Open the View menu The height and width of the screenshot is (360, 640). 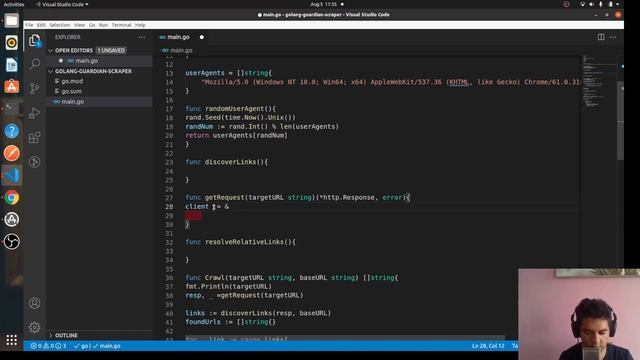(x=80, y=25)
